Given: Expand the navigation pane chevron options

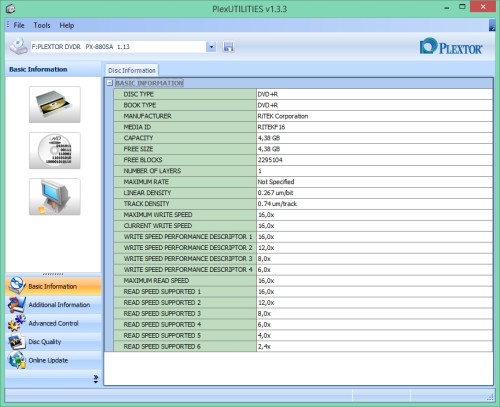Looking at the screenshot, I should 96,379.
